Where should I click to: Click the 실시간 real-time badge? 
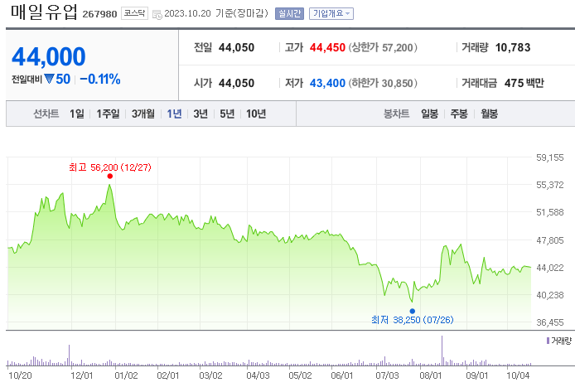289,13
